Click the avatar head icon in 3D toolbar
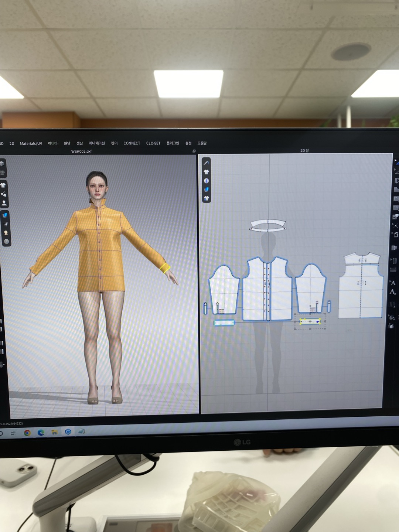Screen dimensions: 399x532 coord(6,233)
